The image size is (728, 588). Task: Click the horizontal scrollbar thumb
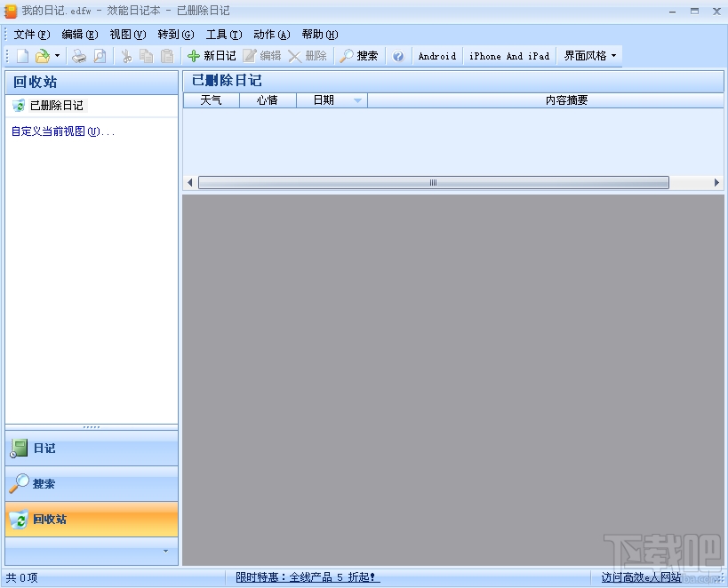coord(434,183)
